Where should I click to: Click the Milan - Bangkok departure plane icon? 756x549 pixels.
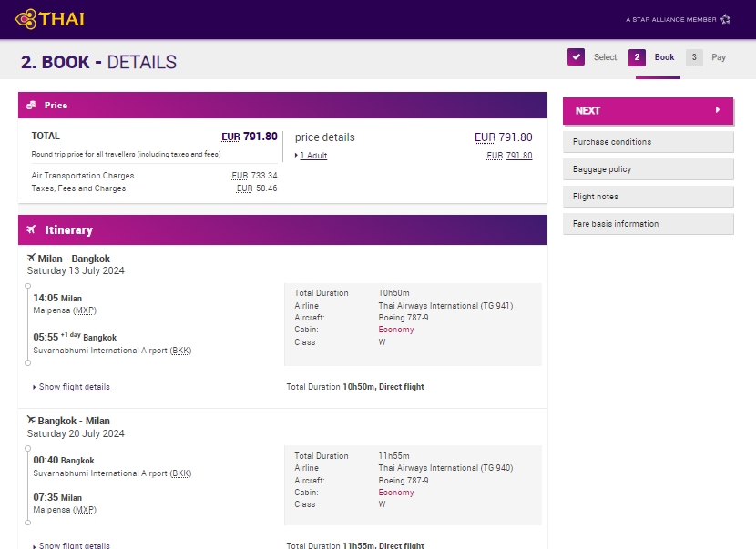click(x=31, y=258)
